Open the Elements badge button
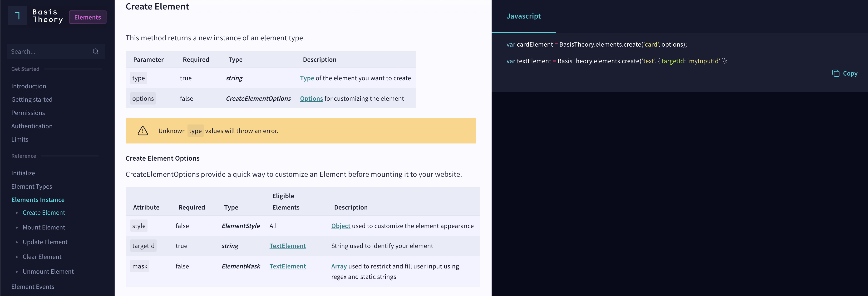 (88, 17)
